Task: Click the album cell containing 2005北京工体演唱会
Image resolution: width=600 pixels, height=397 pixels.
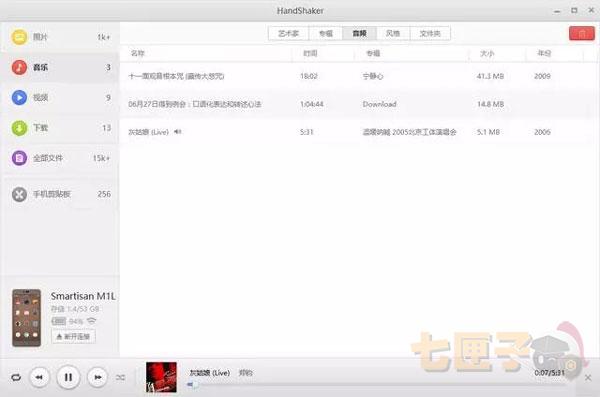Action: point(409,132)
